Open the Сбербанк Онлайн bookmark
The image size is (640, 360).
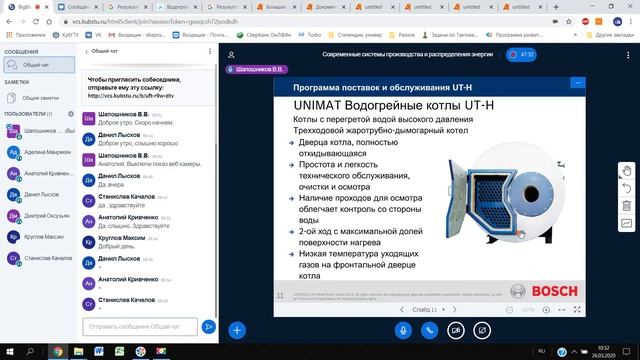tap(264, 35)
